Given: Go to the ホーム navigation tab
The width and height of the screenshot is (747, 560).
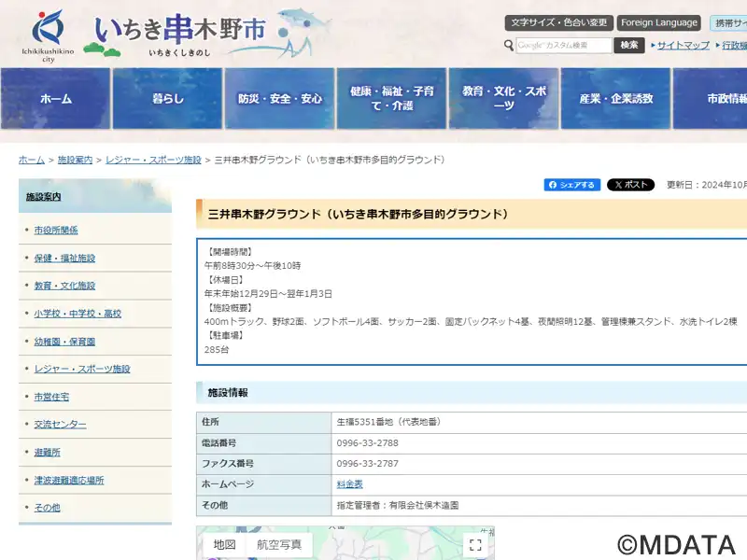Looking at the screenshot, I should pos(55,99).
